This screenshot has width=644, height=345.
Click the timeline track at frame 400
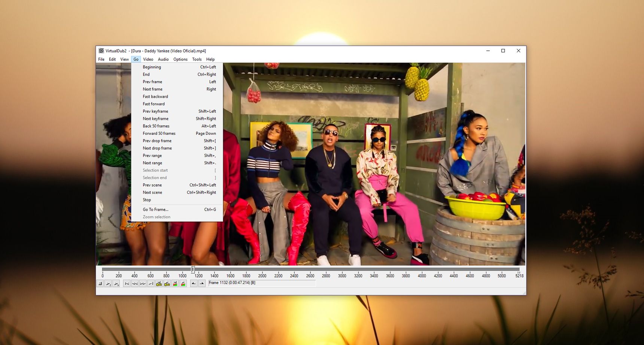point(134,269)
